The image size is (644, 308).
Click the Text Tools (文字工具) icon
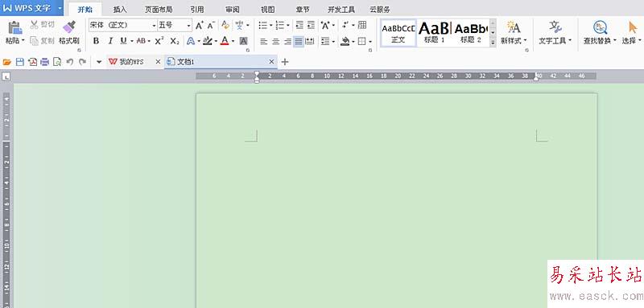555,27
